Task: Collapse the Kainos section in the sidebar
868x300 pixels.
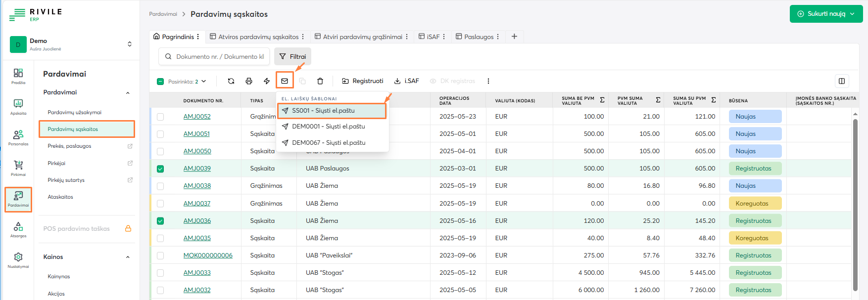Action: (128, 257)
